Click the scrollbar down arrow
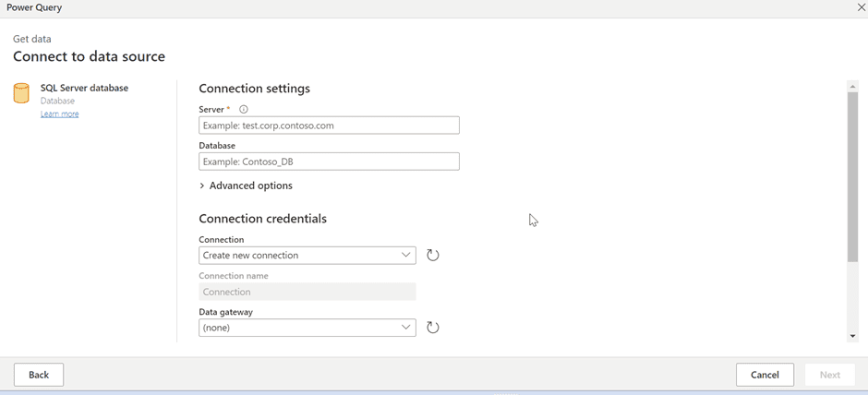868x395 pixels. pos(852,336)
